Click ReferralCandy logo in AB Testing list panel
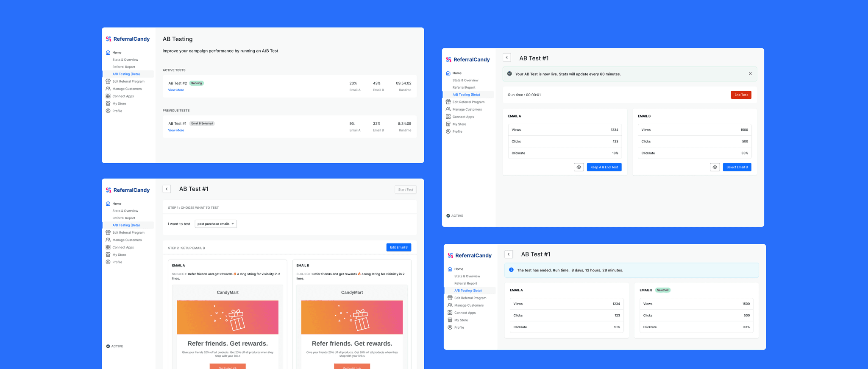Image resolution: width=868 pixels, height=369 pixels. pos(128,39)
